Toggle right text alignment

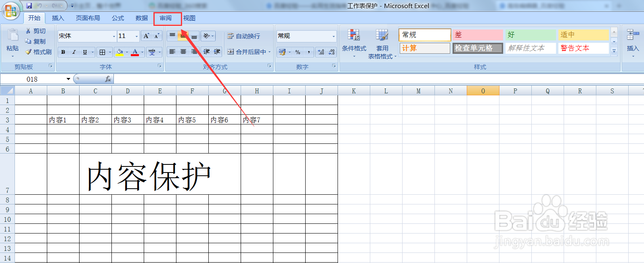point(194,52)
